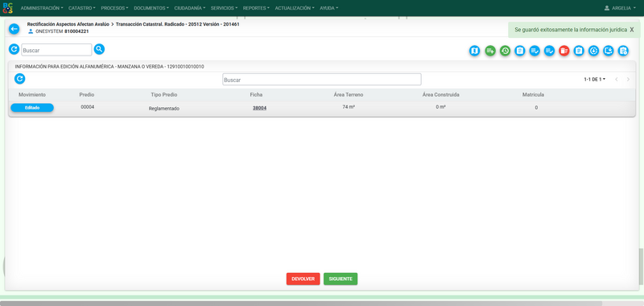This screenshot has width=644, height=306.
Task: Open the map view icon
Action: 474,51
